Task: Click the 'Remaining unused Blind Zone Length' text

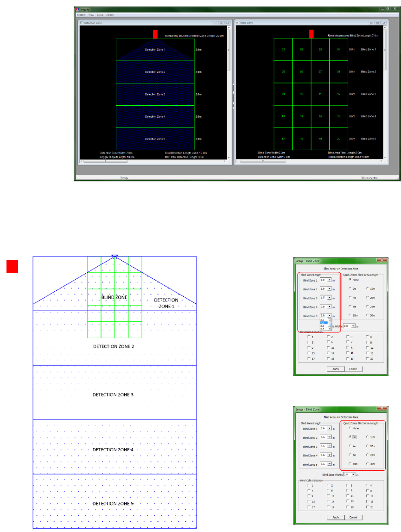Action: pyautogui.click(x=353, y=36)
